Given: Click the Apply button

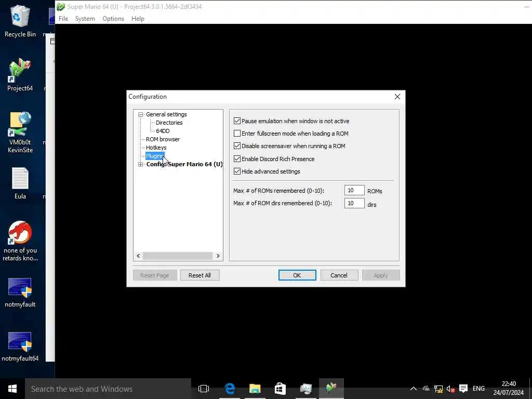Looking at the screenshot, I should (x=381, y=275).
